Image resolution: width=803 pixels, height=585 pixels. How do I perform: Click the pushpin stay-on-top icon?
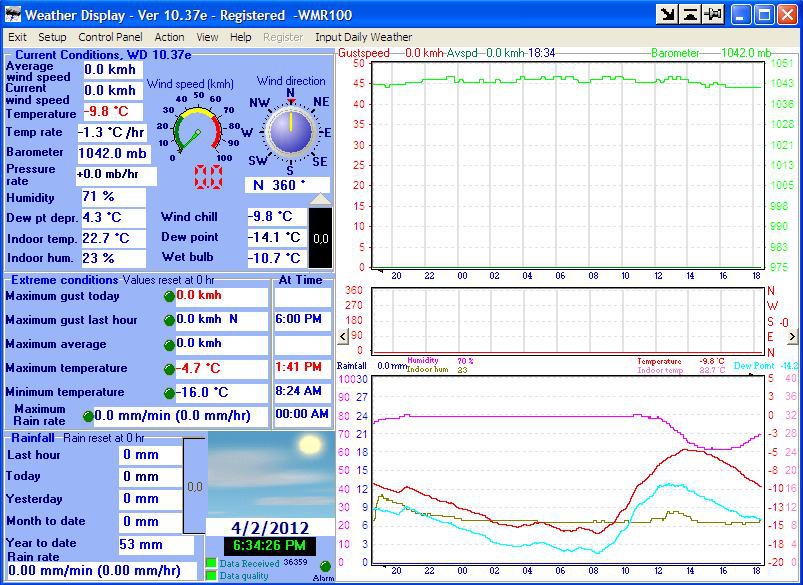[712, 14]
